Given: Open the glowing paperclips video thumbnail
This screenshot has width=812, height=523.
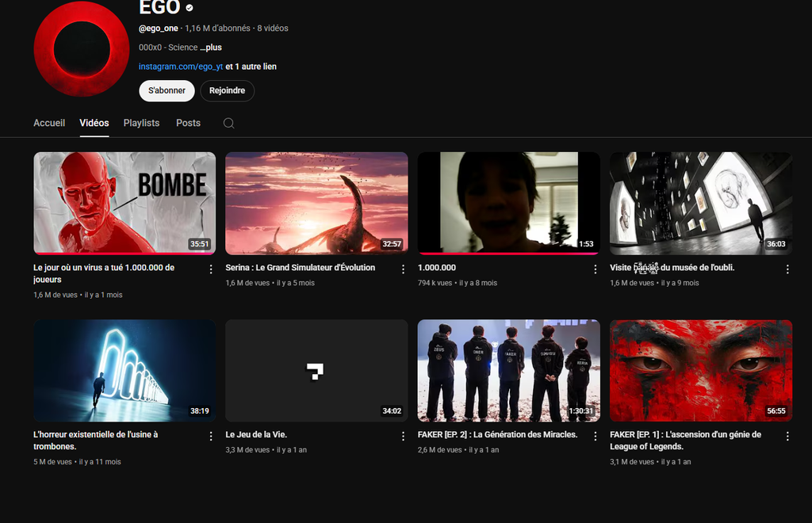Looking at the screenshot, I should pyautogui.click(x=124, y=370).
